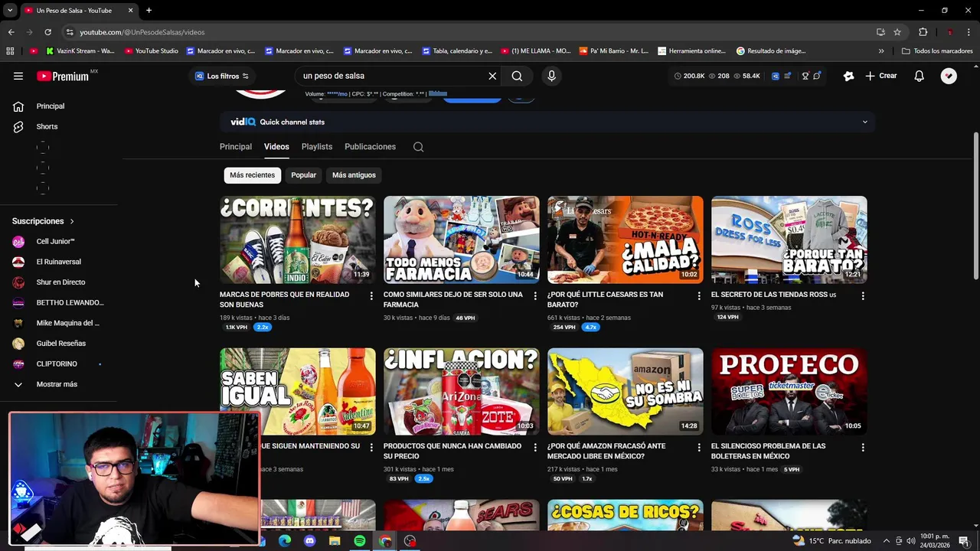The width and height of the screenshot is (980, 551).
Task: Open weather widget 15°C Parc. nublado
Action: (832, 541)
